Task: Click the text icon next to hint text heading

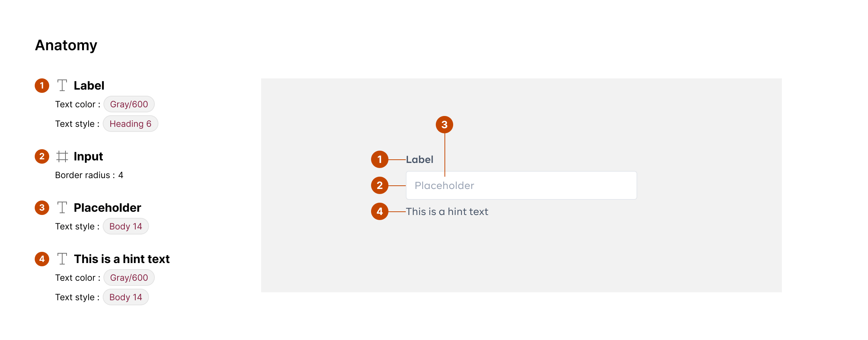Action: click(62, 259)
